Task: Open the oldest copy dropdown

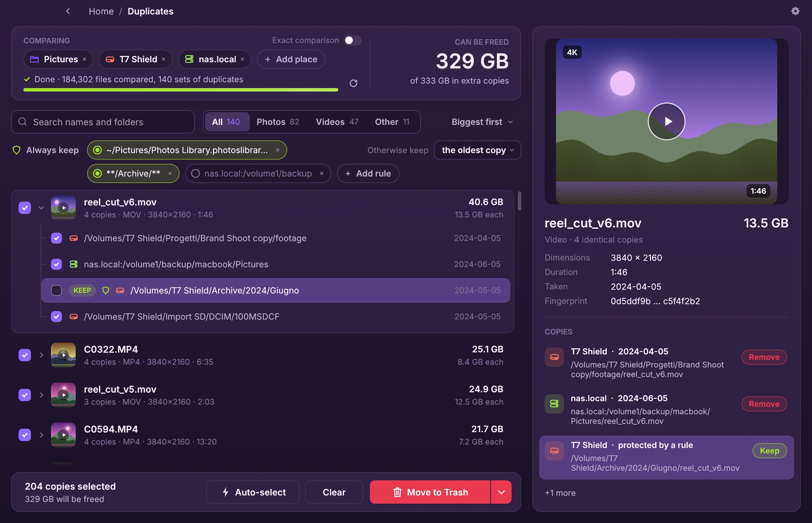Action: [x=478, y=150]
